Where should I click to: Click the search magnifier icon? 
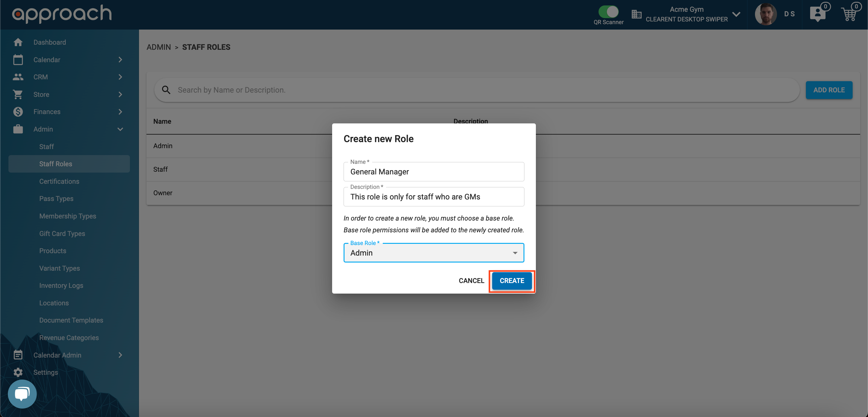pos(166,90)
